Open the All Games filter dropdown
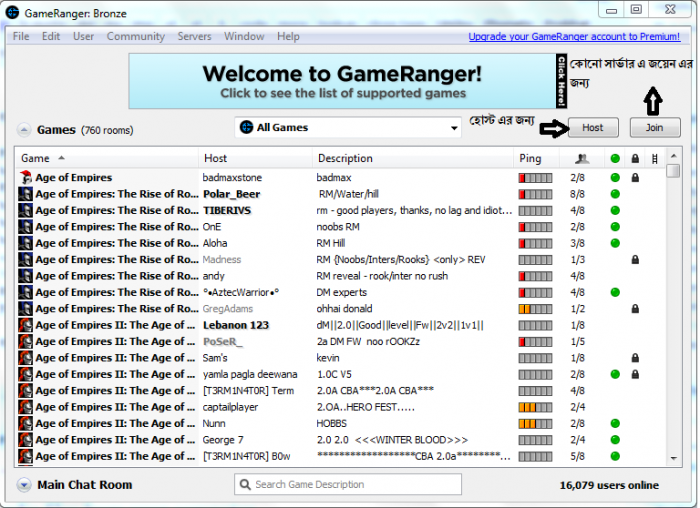Screen dimensions: 700x508 pos(348,128)
